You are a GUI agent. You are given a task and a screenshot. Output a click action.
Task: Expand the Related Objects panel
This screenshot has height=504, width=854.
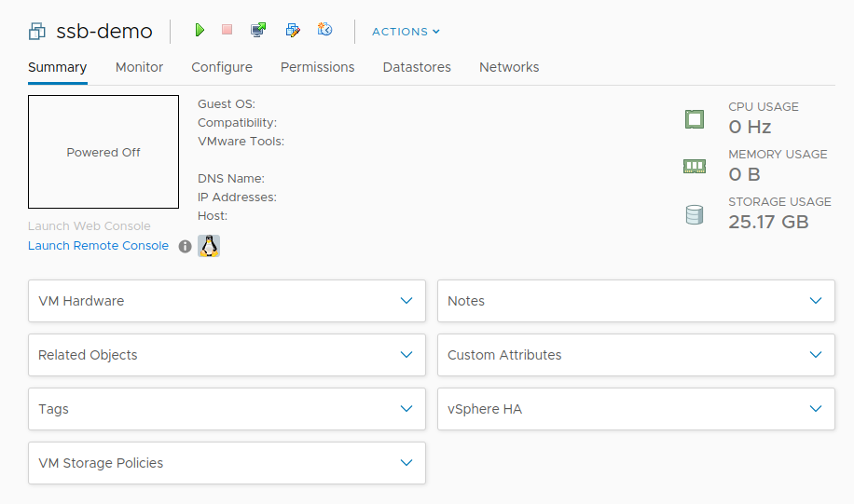tap(406, 355)
